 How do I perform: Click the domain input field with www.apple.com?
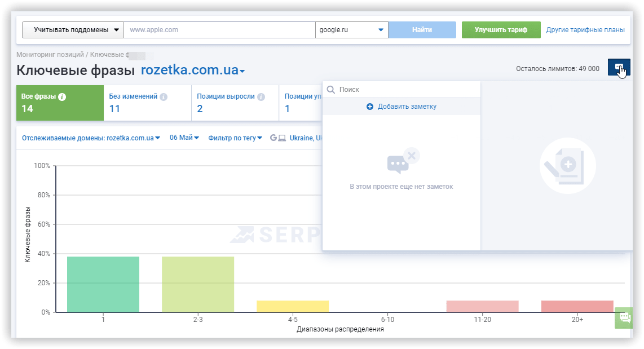click(x=219, y=30)
